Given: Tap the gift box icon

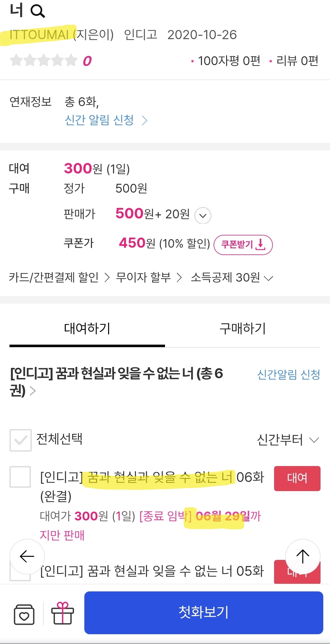Looking at the screenshot, I should (63, 613).
